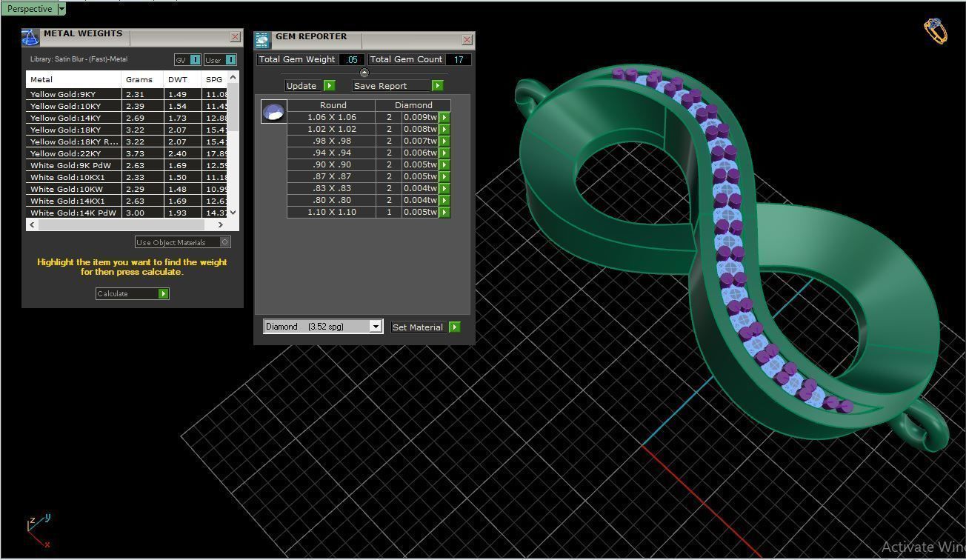Click the metal list scroll down arrow
Image resolution: width=966 pixels, height=560 pixels.
pyautogui.click(x=233, y=213)
